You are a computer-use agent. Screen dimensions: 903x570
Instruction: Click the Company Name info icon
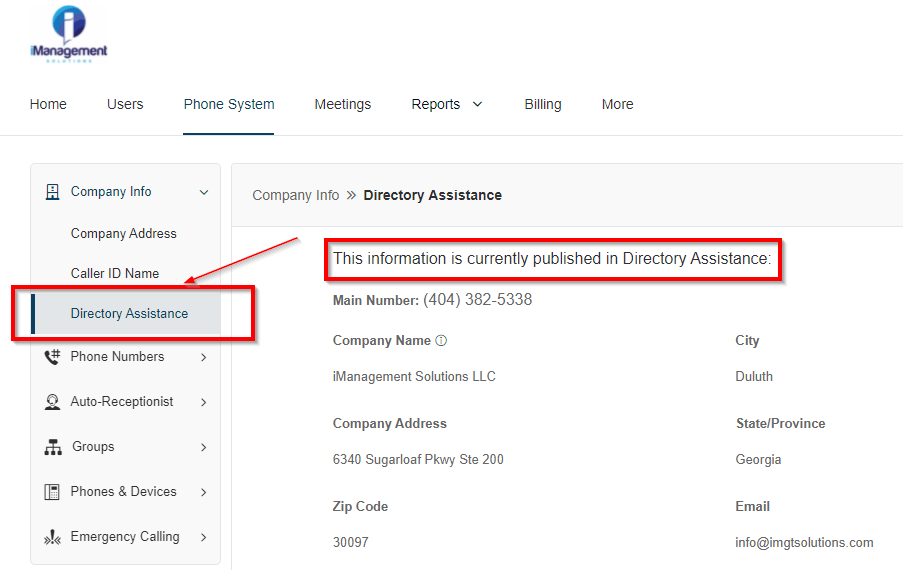click(x=441, y=341)
